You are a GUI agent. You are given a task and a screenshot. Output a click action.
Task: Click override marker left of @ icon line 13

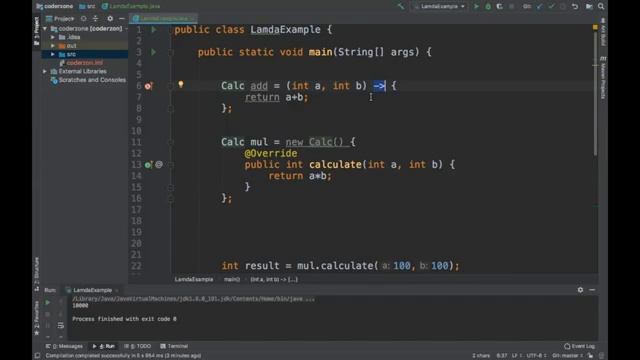[x=148, y=164]
